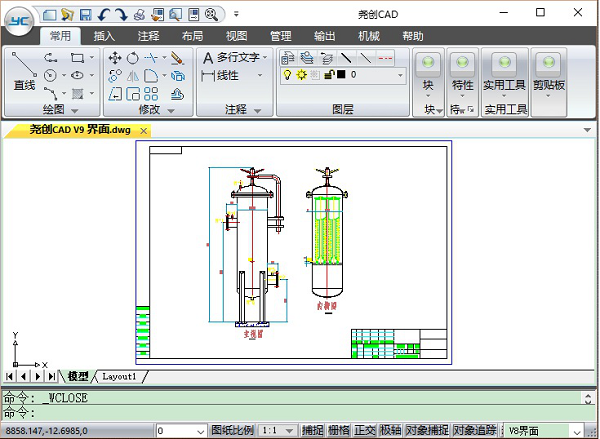Select the Trim tool in 修改 panel
Viewport: 600px width, 439px height.
click(151, 58)
